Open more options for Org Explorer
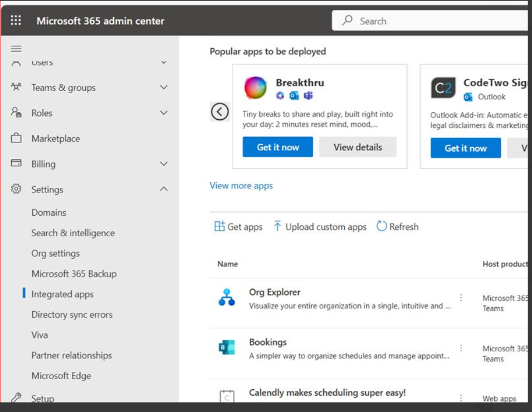 [x=461, y=298]
